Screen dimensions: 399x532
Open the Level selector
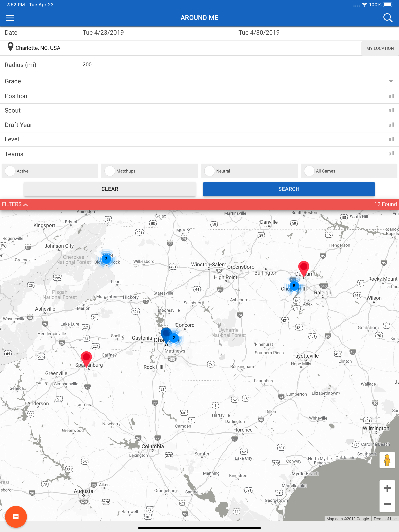199,139
